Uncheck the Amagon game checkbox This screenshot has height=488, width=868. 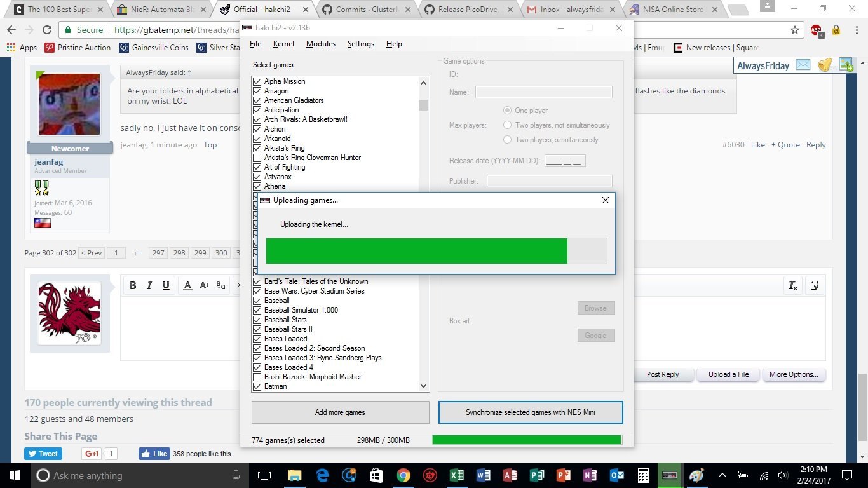[257, 91]
